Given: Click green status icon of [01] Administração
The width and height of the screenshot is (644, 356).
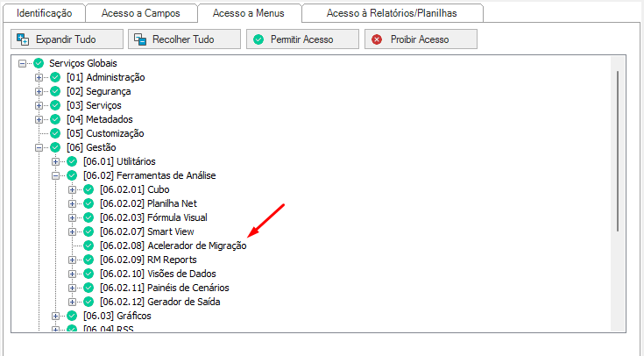Looking at the screenshot, I should [55, 77].
